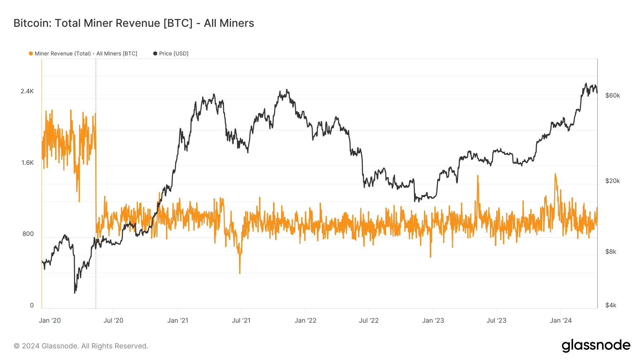Click the Jul '23 x-axis label
Image resolution: width=644 pixels, height=362 pixels.
pyautogui.click(x=497, y=321)
